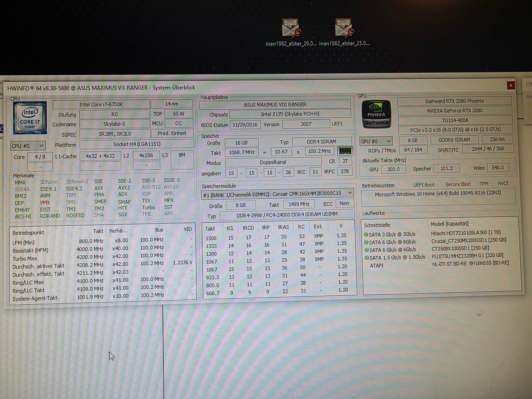Viewport: 532px width, 399px height.
Task: Click the Intel Core i7 logo
Action: tap(30, 118)
